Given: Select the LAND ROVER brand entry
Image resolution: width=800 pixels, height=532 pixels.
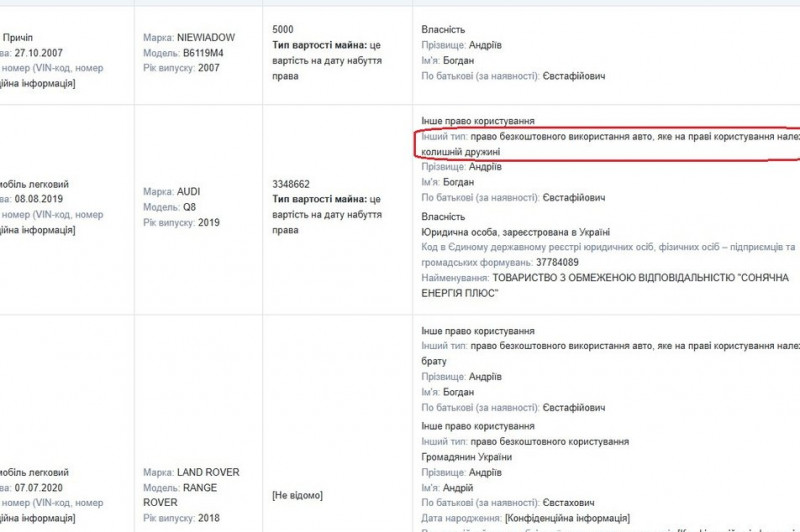Looking at the screenshot, I should click(208, 472).
